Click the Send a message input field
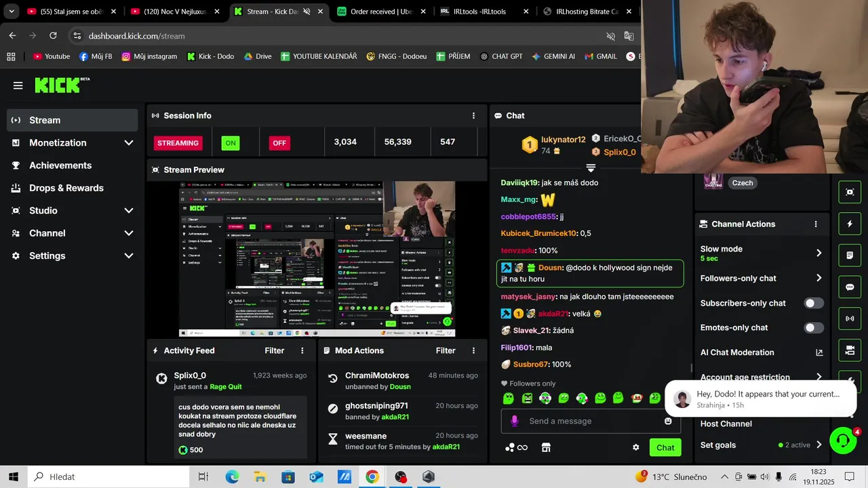The height and width of the screenshot is (488, 868). [590, 421]
